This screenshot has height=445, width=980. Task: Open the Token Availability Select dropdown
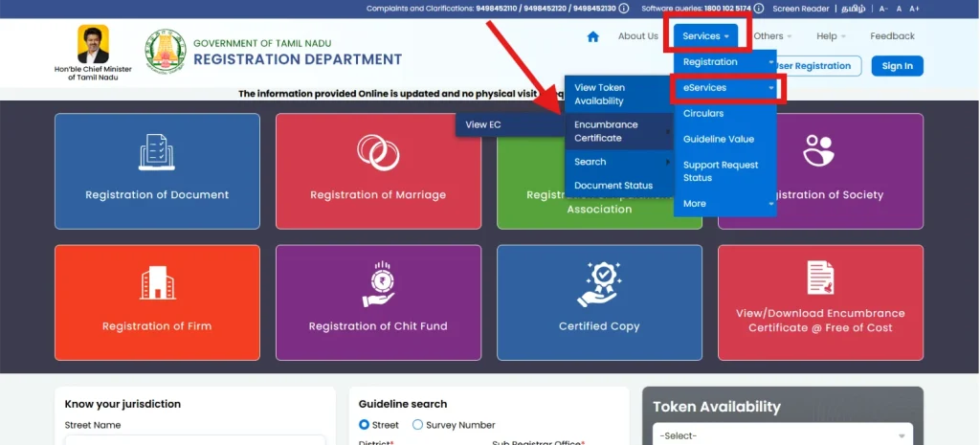click(783, 434)
